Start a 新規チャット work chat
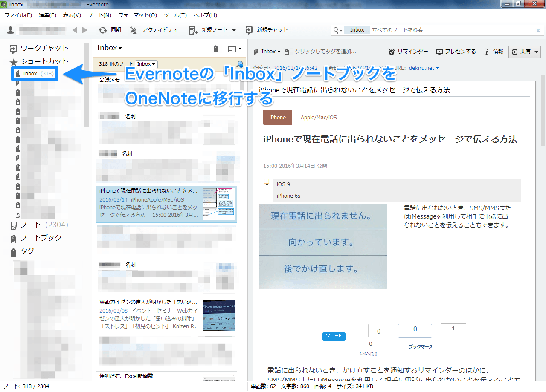 coord(267,30)
